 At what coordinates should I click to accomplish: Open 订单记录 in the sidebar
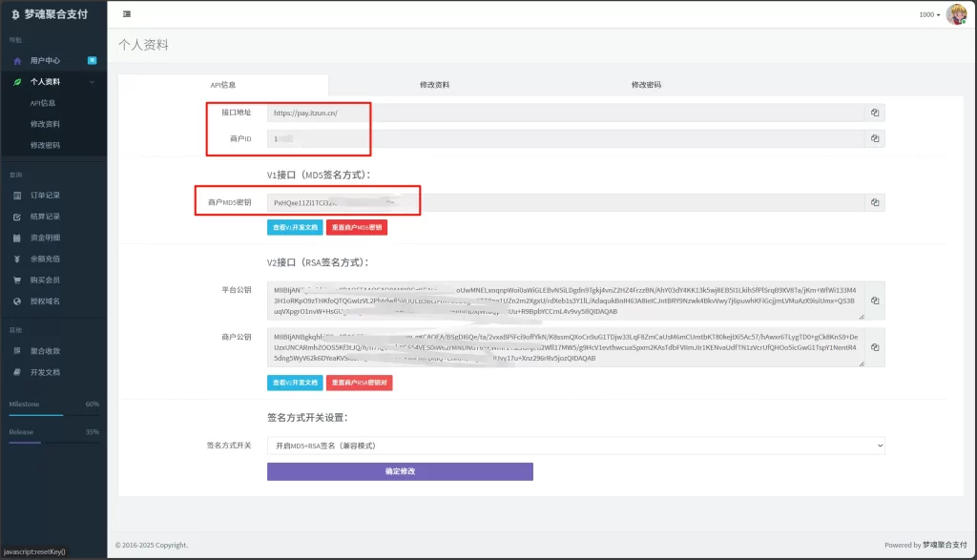point(45,195)
